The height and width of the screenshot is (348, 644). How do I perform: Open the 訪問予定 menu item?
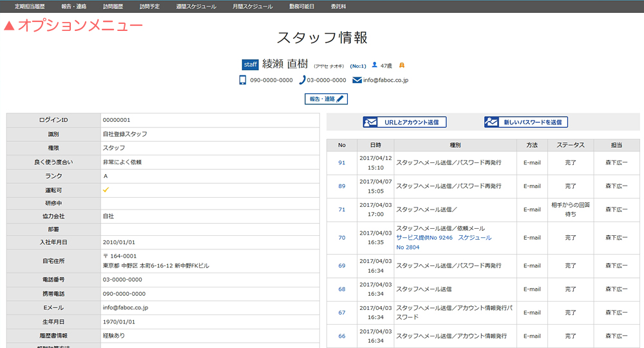point(149,6)
